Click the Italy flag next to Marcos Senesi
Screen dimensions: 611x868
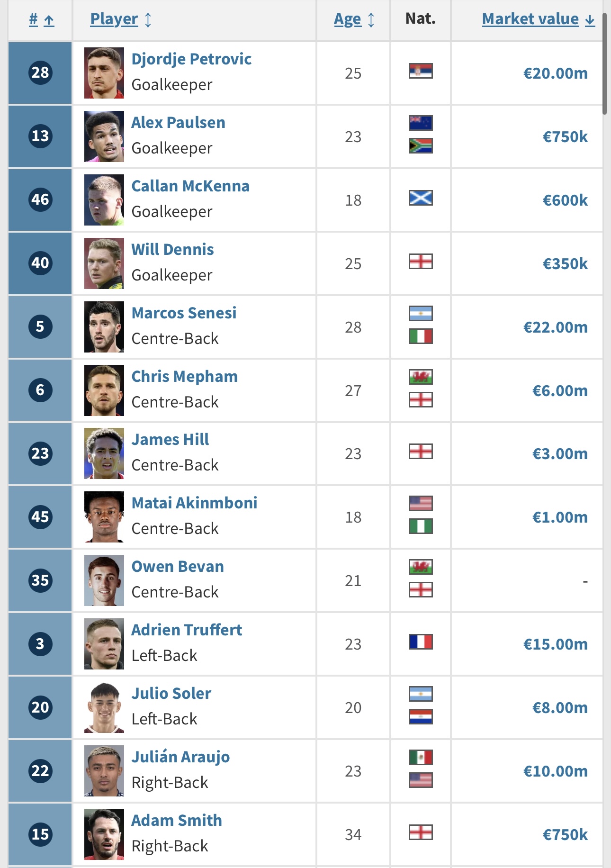pyautogui.click(x=421, y=336)
